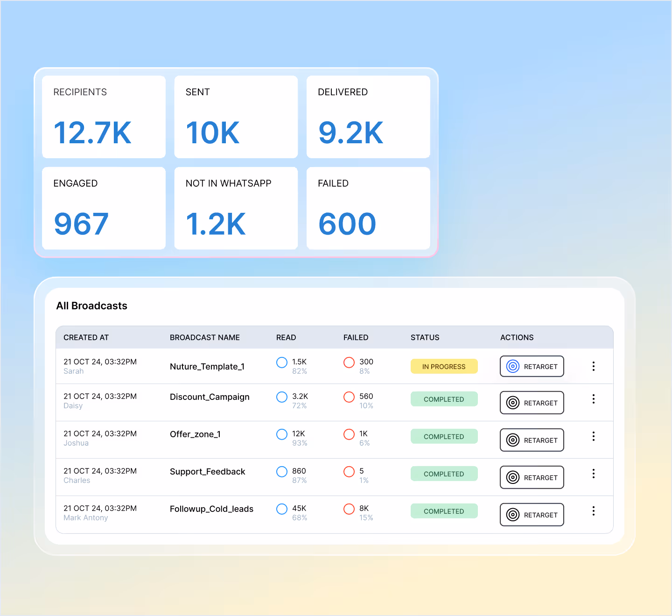Click ACTIONS column header
Viewport: 672px width, 616px height.
[517, 337]
